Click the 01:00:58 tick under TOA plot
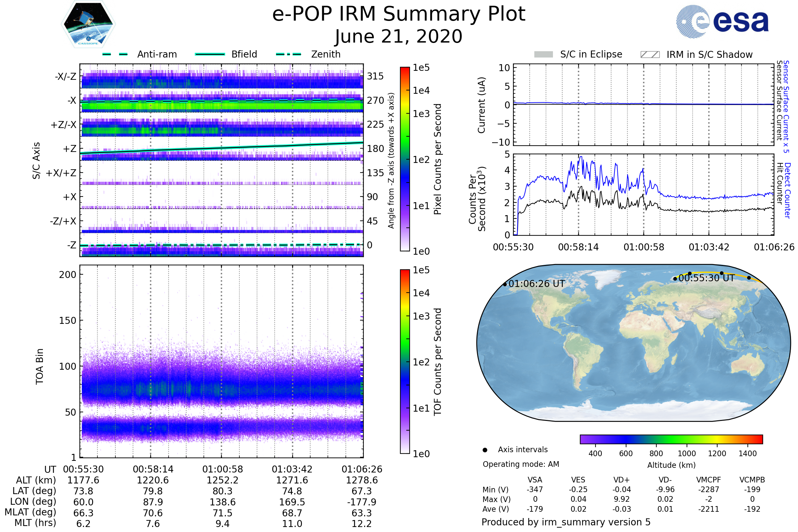798x532 pixels. point(222,469)
